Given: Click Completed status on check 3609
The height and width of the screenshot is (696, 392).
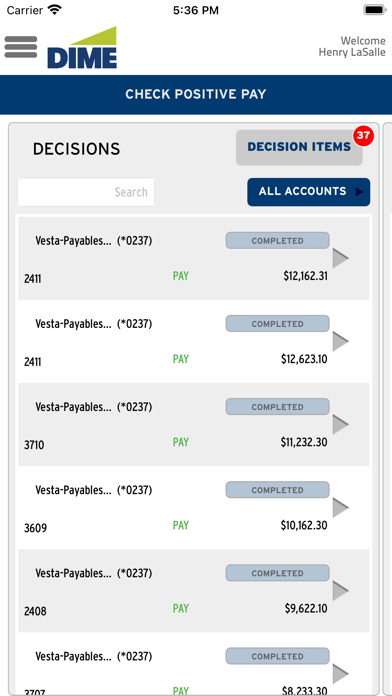Looking at the screenshot, I should pyautogui.click(x=277, y=490).
